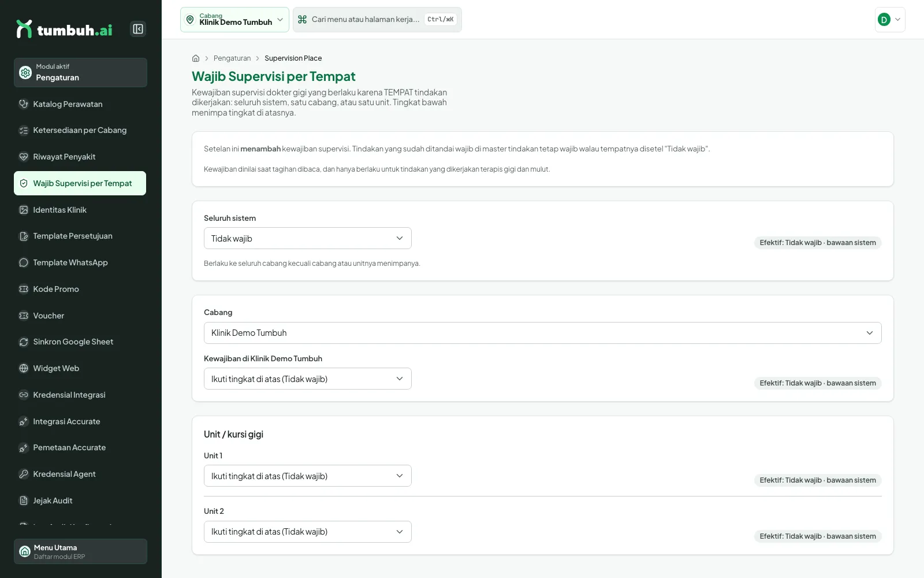Open Template Persetujuan menu item

[80, 236]
